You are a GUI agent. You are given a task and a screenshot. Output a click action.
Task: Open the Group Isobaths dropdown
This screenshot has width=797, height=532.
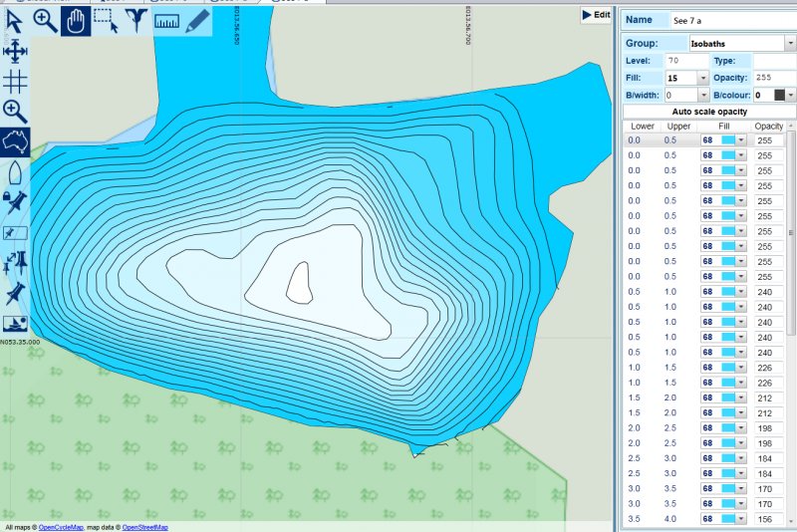[x=789, y=44]
